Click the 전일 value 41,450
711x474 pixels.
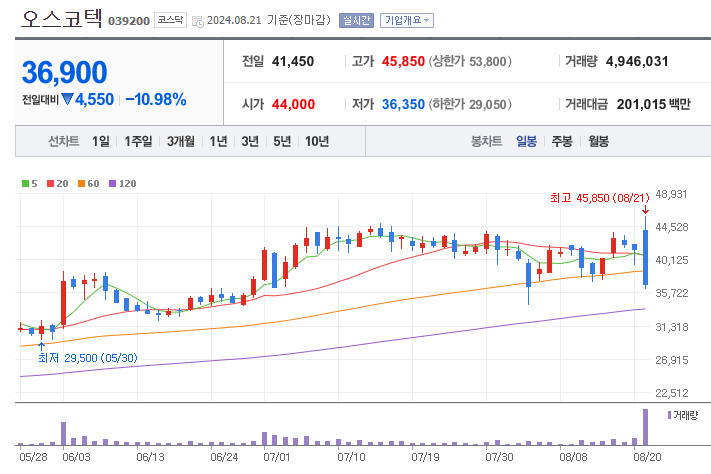click(x=292, y=61)
